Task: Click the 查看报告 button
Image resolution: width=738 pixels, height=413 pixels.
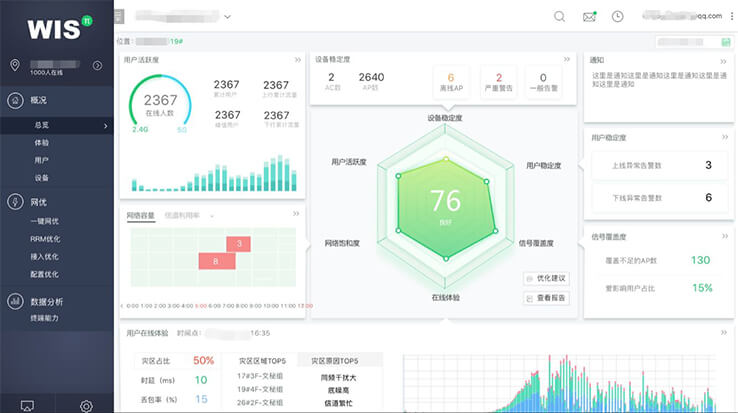Action: [x=546, y=298]
